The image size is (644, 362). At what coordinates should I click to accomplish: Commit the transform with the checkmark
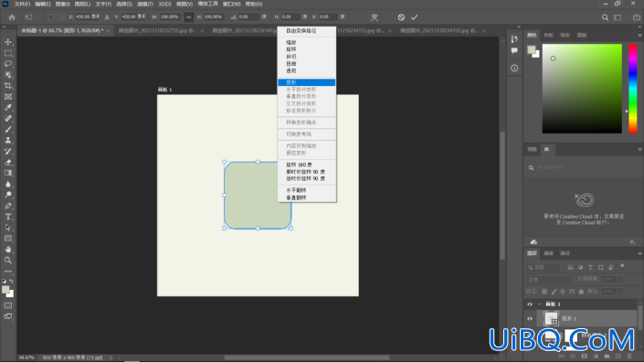tap(415, 17)
